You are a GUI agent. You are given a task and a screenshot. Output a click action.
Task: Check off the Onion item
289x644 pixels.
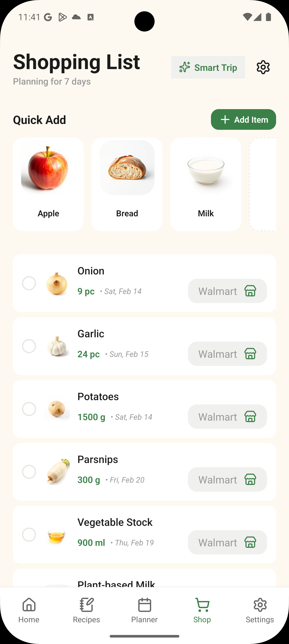coord(29,283)
